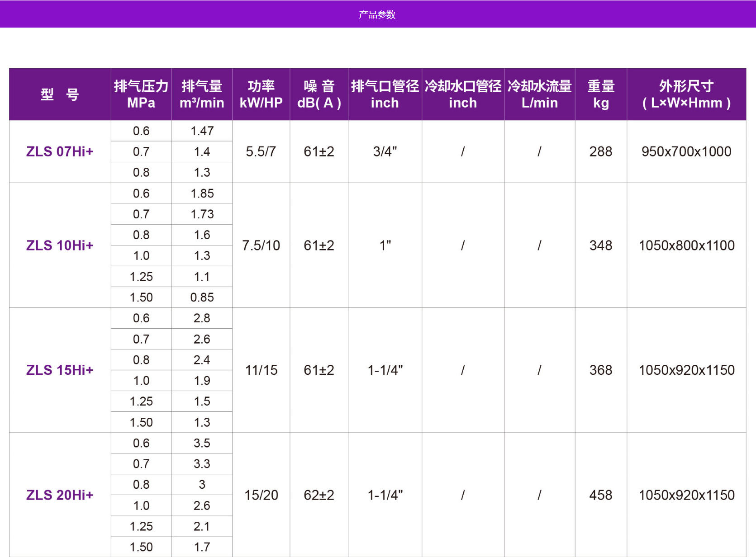Click the 11/15 power value
This screenshot has width=756, height=557.
261,370
